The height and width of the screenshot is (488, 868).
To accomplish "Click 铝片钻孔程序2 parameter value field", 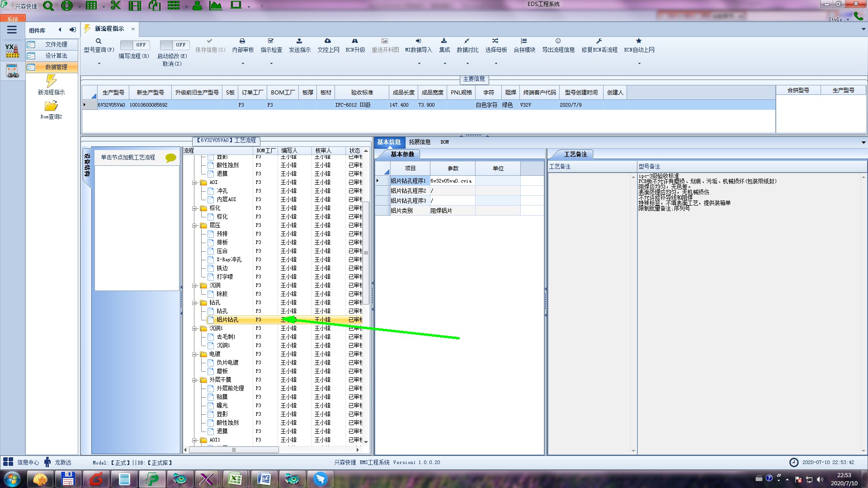I will click(x=452, y=191).
